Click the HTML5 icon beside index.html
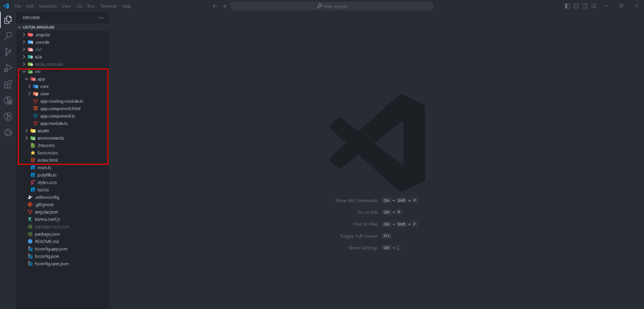The height and width of the screenshot is (309, 644). point(33,160)
